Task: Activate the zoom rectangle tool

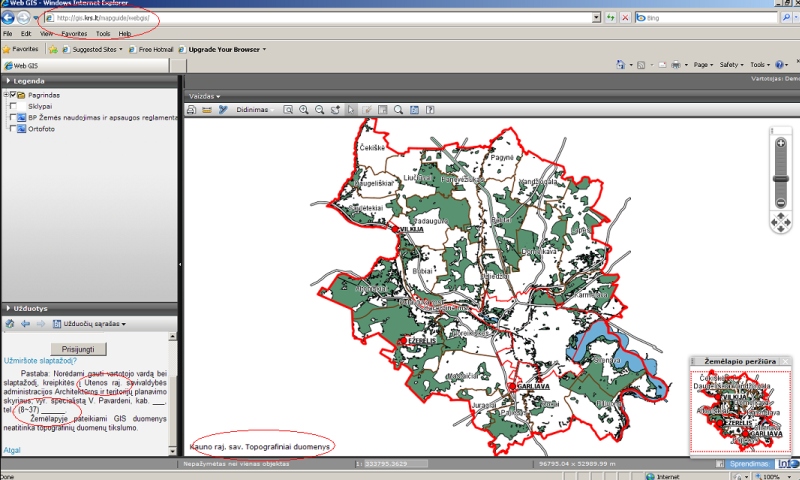Action: 288,110
